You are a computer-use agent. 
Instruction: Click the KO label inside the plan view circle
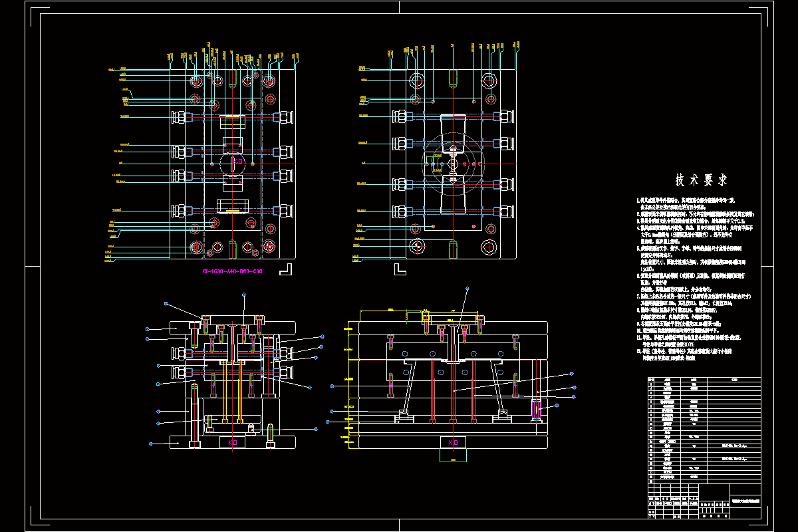(238, 162)
